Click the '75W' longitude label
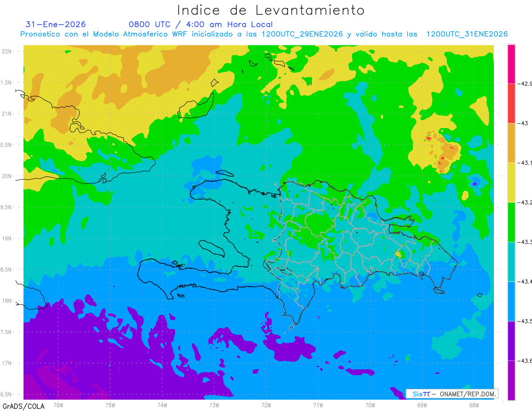This screenshot has width=532, height=411. 110,405
